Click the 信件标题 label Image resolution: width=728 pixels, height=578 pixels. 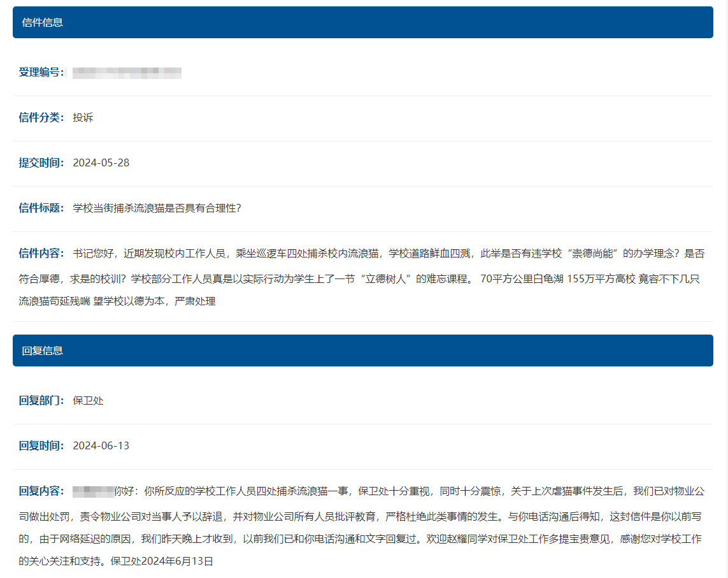point(41,208)
